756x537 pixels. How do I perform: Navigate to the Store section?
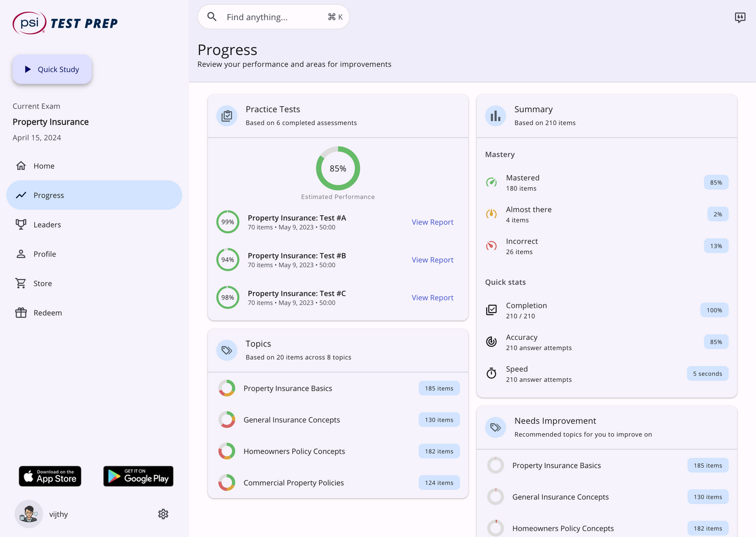coord(43,283)
